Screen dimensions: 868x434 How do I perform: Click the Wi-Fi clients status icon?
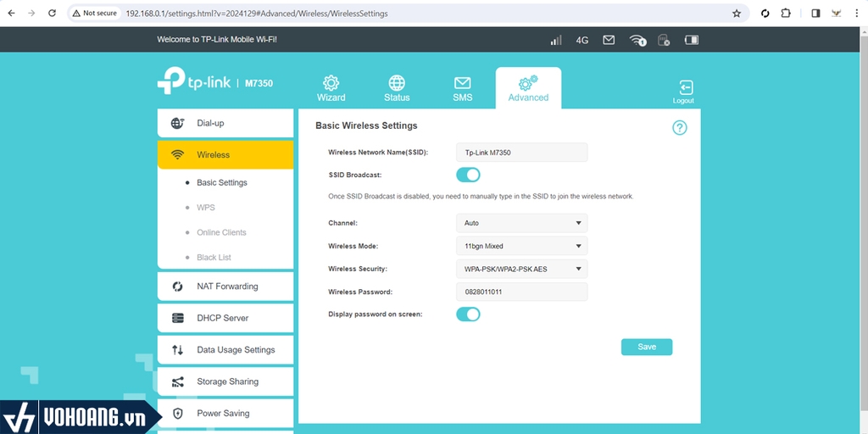637,40
